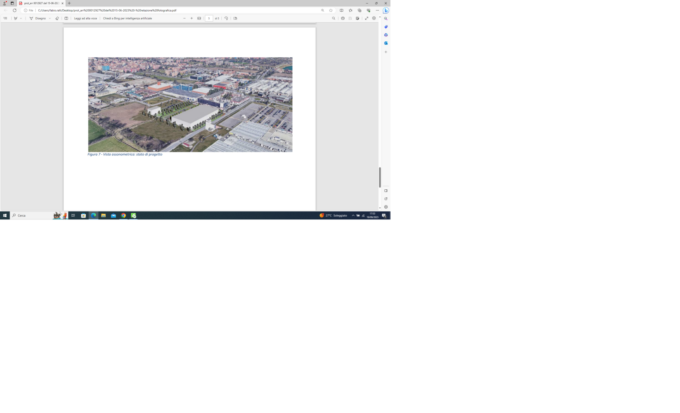Open browser essentials icon
This screenshot has width=680, height=413.
coord(369,10)
